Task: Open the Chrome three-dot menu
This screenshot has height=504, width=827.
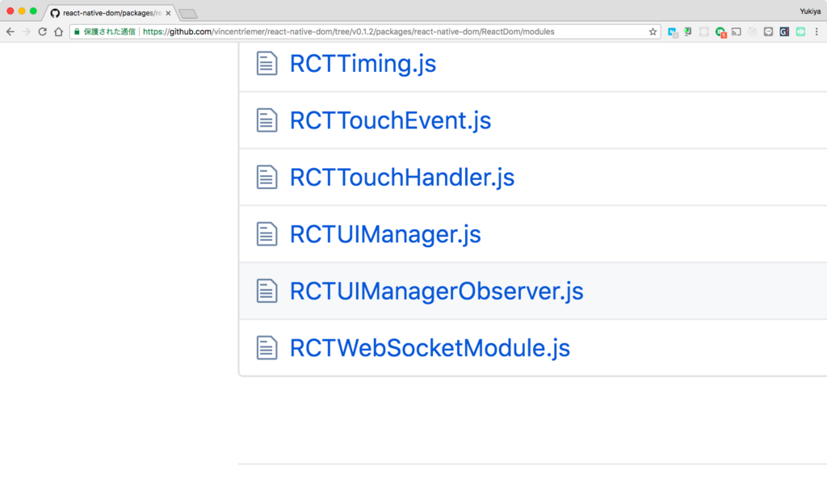Action: [x=817, y=31]
